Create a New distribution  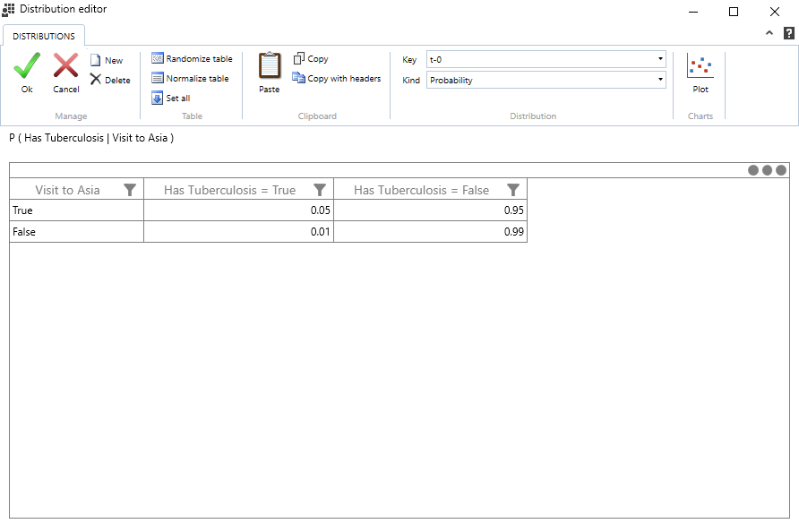(107, 60)
